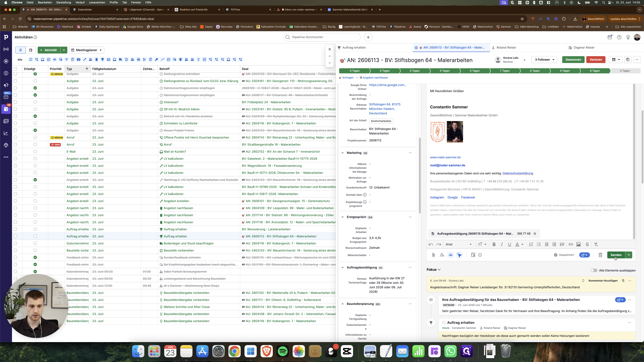Screen dimensions: 644x362
Task: Clear formatting in email editor
Action: click(596, 244)
